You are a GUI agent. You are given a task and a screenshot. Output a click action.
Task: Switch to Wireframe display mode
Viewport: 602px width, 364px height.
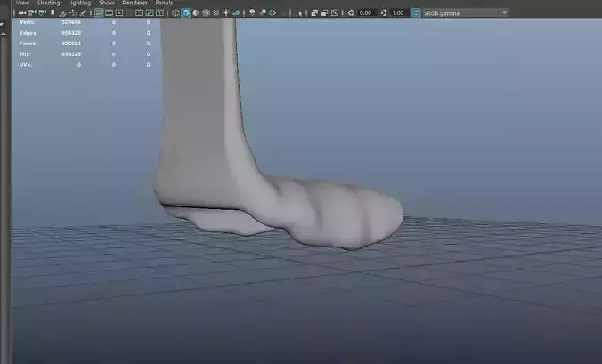click(x=175, y=12)
